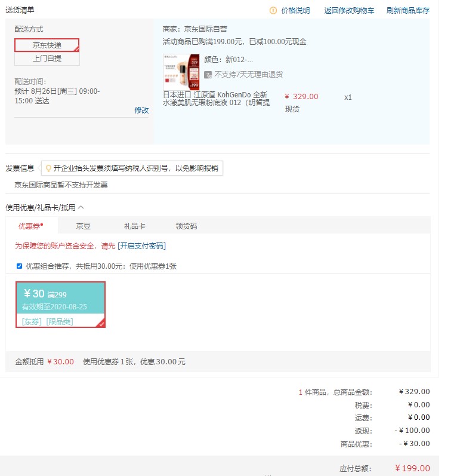463x476 pixels.
Task: Click the 7-day no-return policy icon
Action: coord(208,75)
